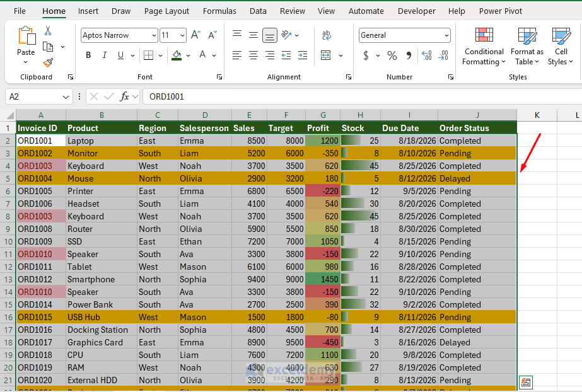
Task: Click Increase Decimal icon
Action: [x=427, y=55]
